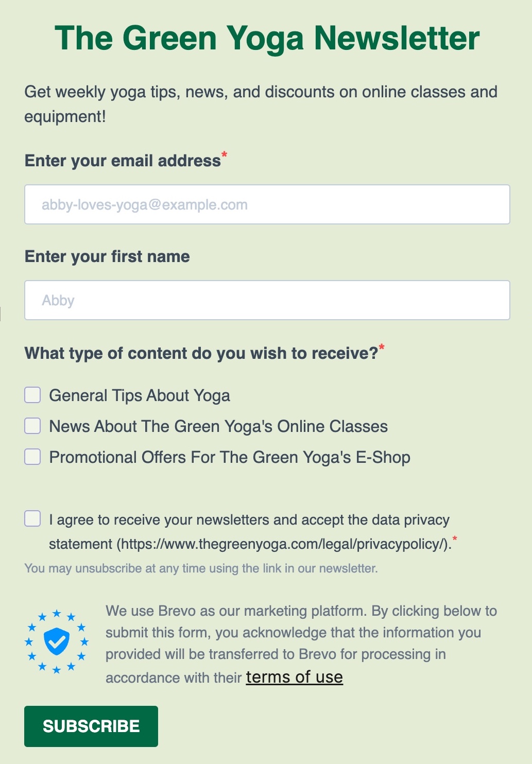Click the "Enter your first name" label

click(107, 256)
